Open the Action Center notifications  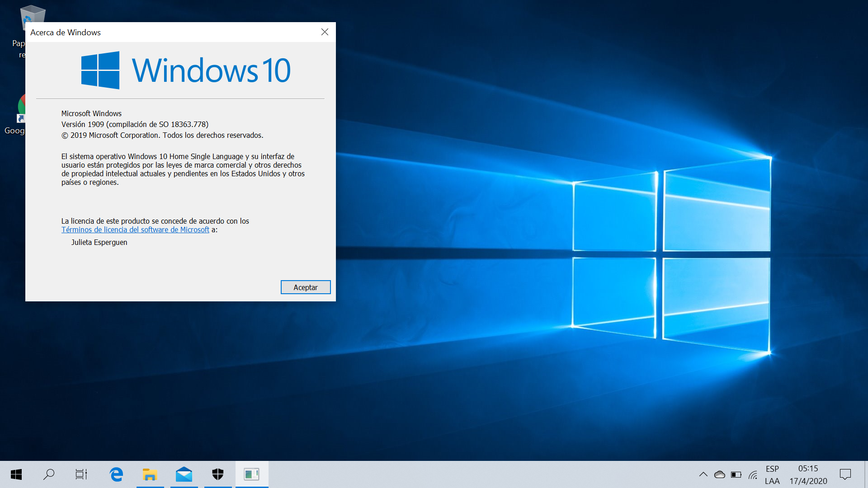tap(845, 474)
